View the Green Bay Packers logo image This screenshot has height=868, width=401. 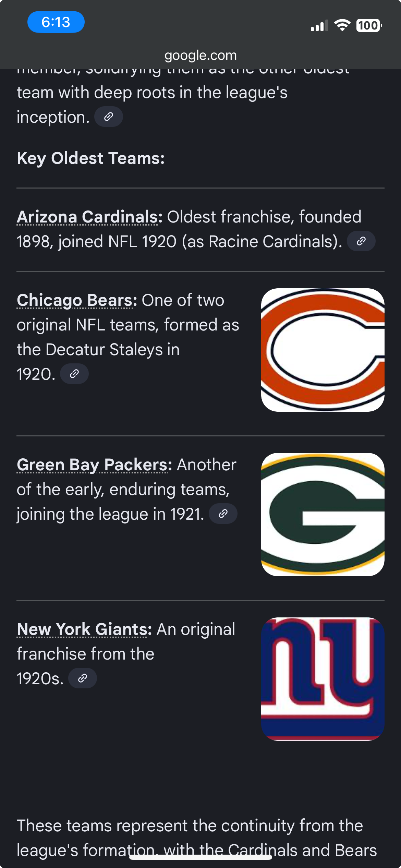[x=323, y=515]
